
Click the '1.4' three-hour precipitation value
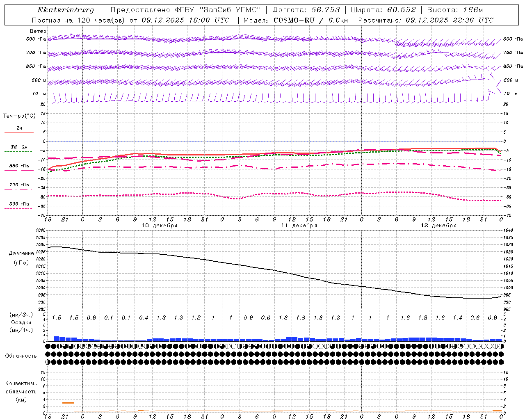tap(458, 318)
